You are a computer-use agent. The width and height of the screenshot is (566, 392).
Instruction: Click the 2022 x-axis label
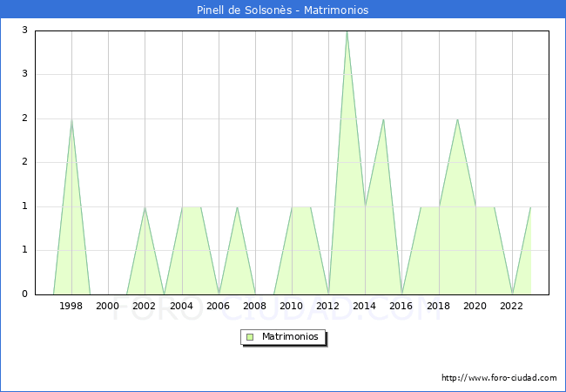point(511,306)
